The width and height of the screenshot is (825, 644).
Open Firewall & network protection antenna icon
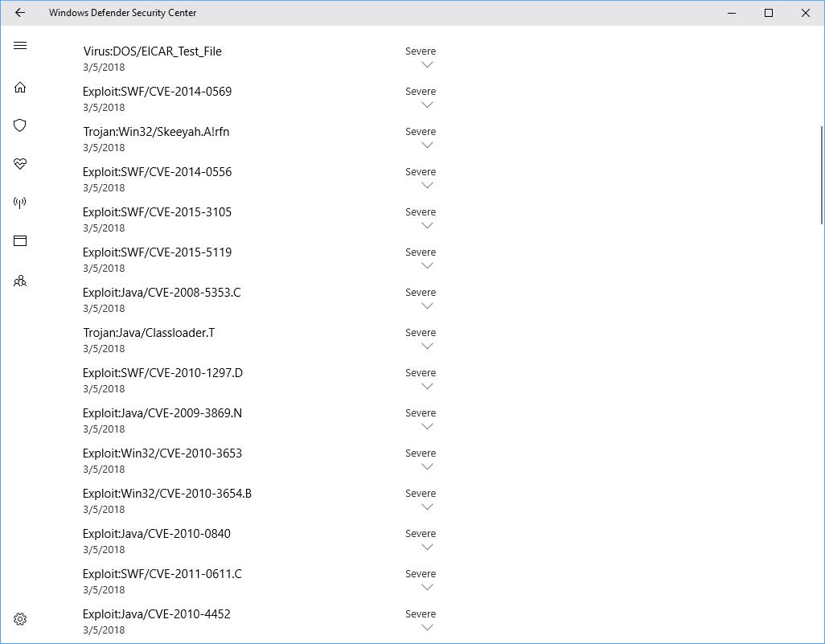tap(20, 203)
